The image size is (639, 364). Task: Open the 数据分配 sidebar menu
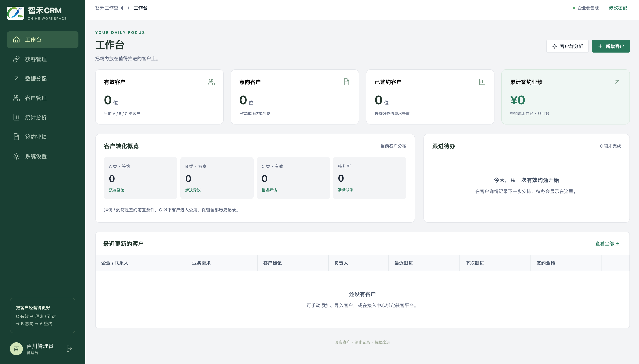(x=42, y=78)
